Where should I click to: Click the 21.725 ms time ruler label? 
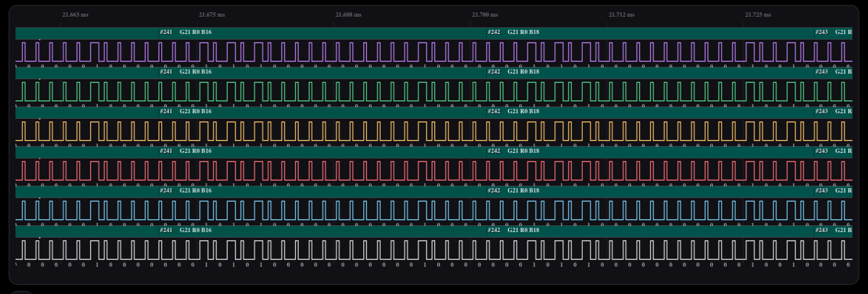click(x=758, y=14)
